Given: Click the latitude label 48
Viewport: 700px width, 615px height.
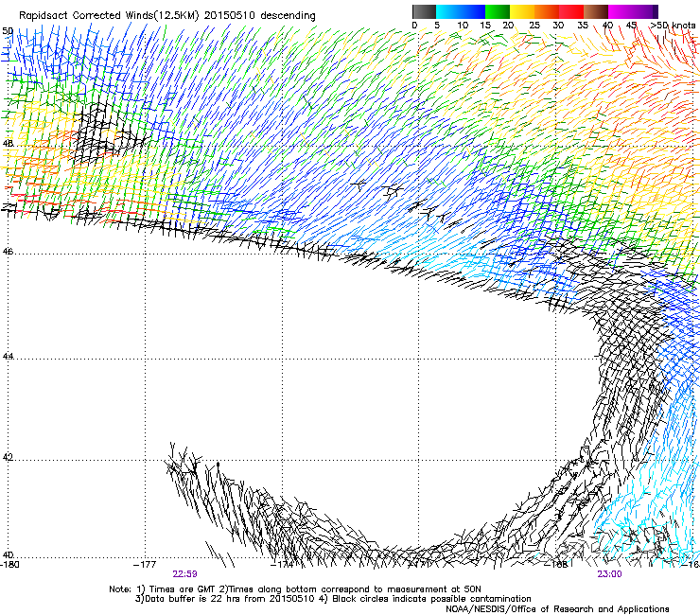Looking at the screenshot, I should (8, 144).
